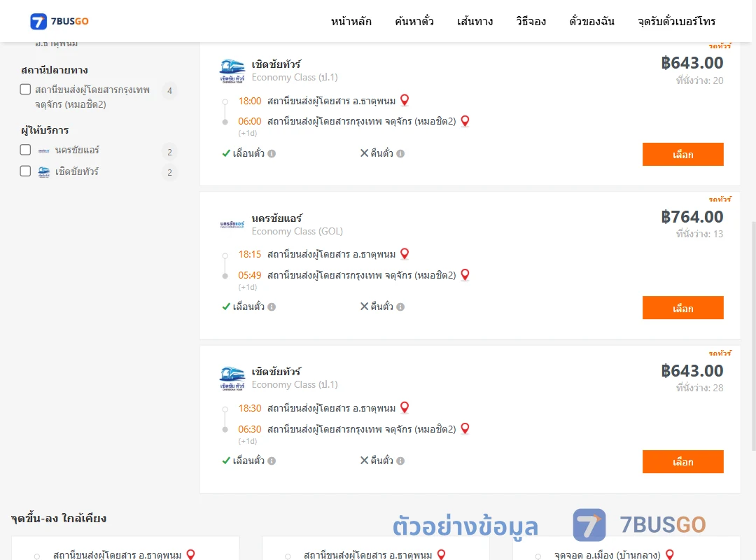Select the 18:15 นครชัยแอร์ trip with เลือก
The height and width of the screenshot is (560, 756).
[x=682, y=308]
